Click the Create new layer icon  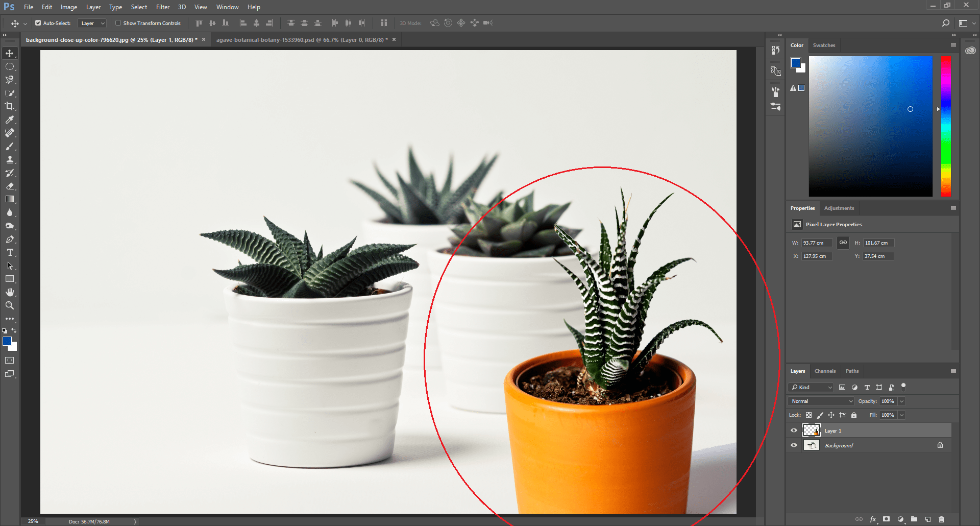click(x=928, y=519)
